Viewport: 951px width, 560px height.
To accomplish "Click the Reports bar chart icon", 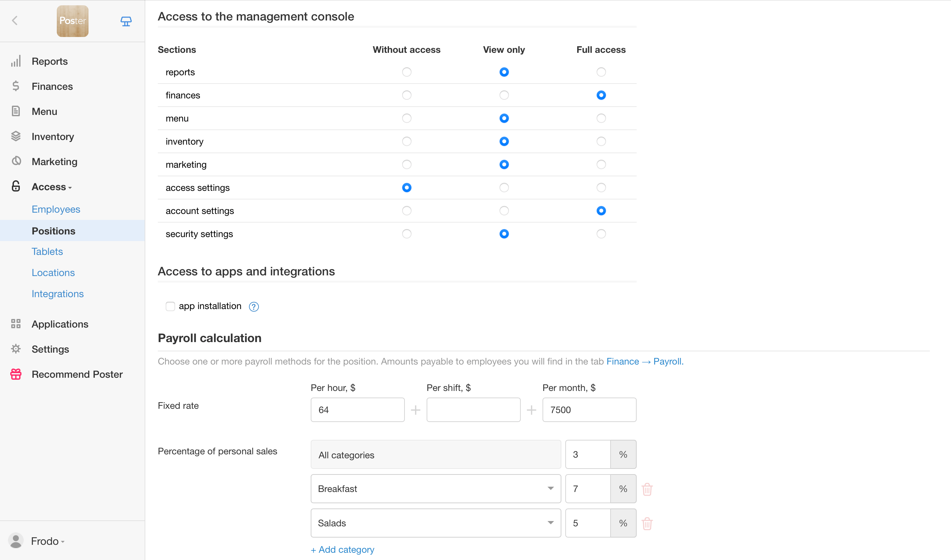I will [x=16, y=61].
